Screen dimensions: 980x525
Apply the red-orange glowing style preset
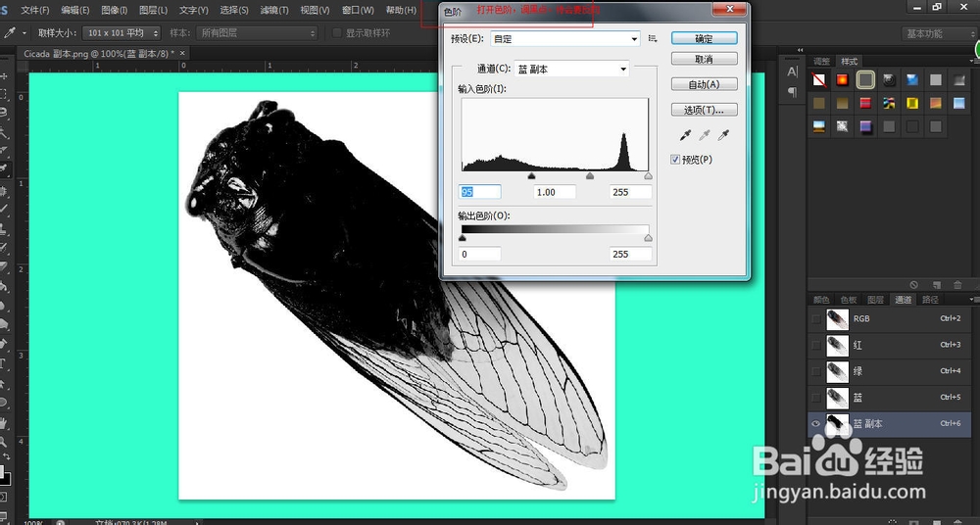(842, 80)
